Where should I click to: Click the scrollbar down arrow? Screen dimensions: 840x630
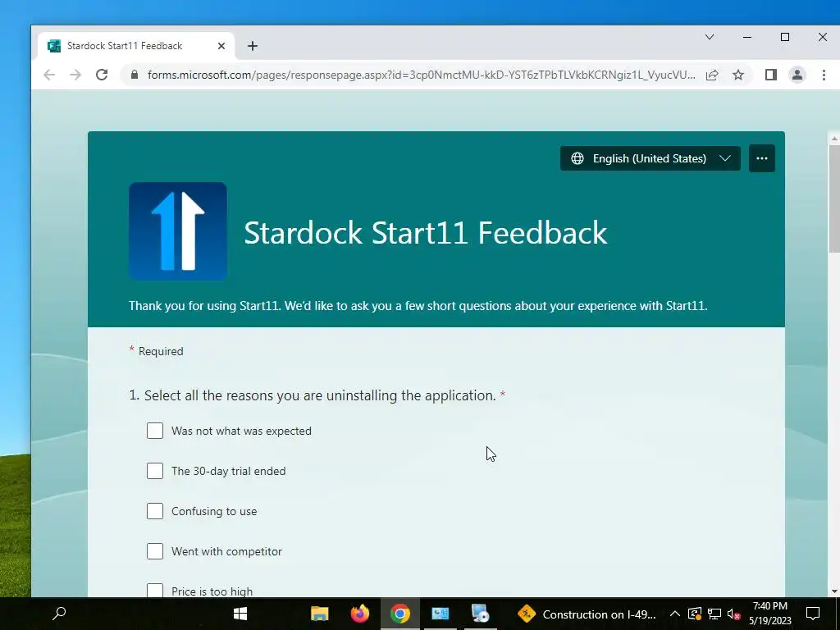tap(834, 591)
